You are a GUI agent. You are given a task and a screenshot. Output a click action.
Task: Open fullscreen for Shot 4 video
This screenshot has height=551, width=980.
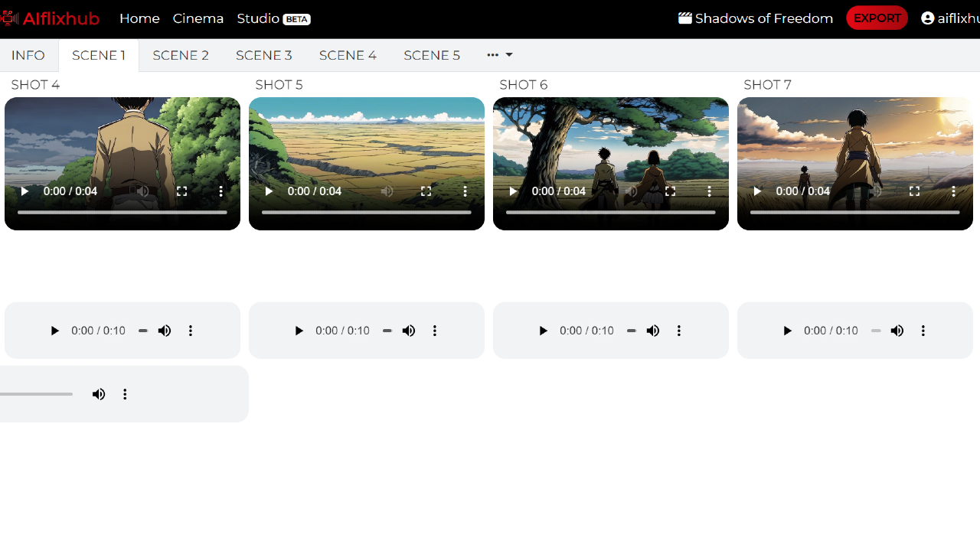[x=182, y=191]
